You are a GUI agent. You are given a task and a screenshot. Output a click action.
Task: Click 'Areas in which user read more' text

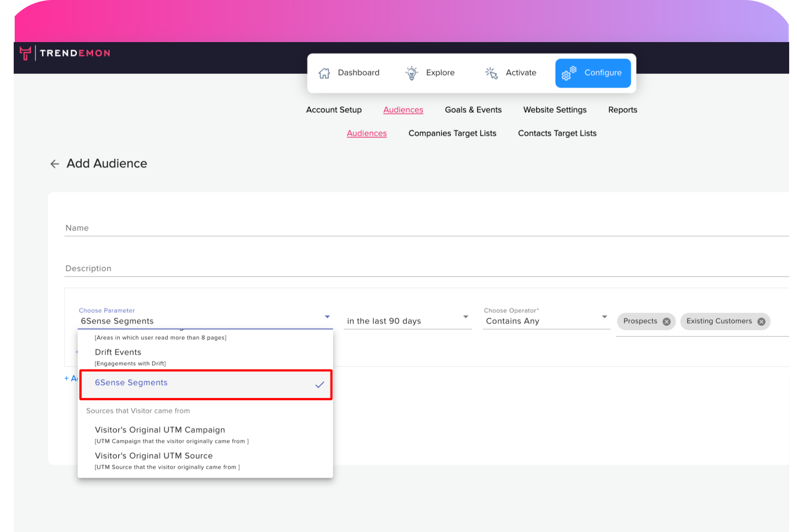160,338
